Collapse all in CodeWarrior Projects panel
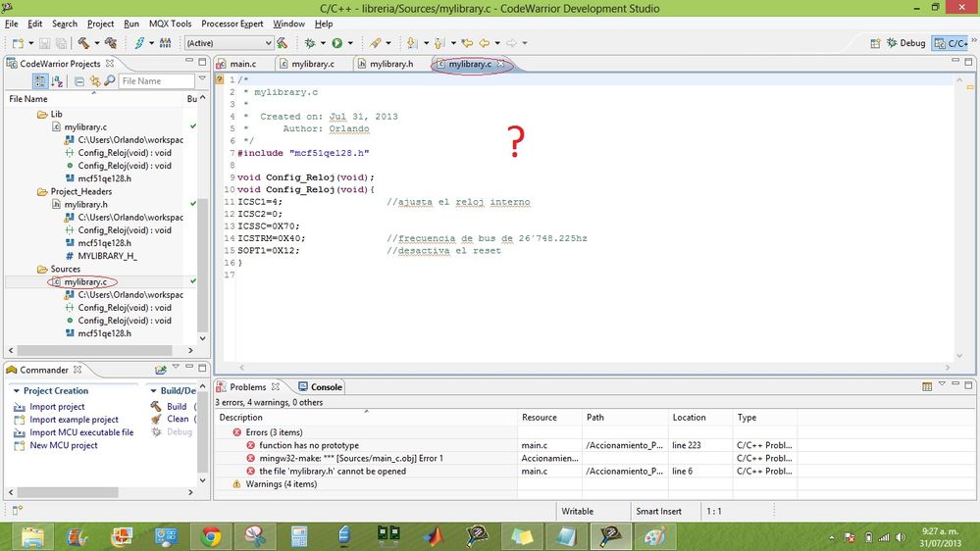The image size is (980, 551). tap(78, 81)
